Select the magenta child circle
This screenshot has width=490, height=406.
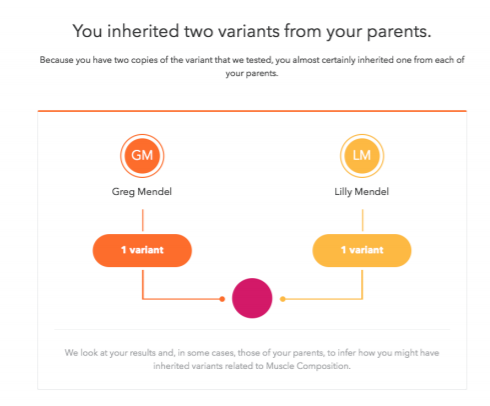click(252, 298)
